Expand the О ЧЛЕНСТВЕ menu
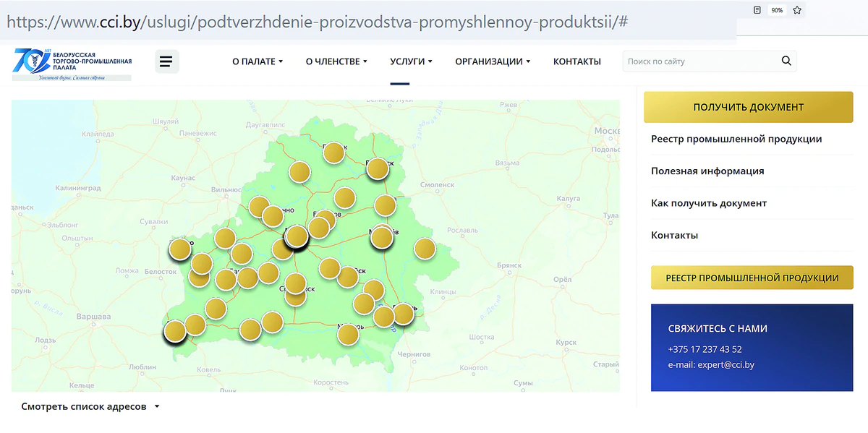This screenshot has height=433, width=868. pyautogui.click(x=336, y=61)
